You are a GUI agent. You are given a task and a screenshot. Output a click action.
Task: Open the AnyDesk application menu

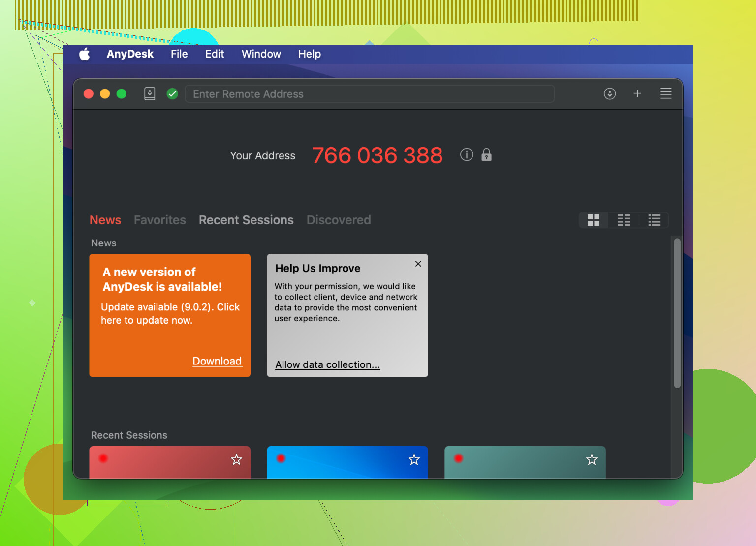(x=130, y=54)
